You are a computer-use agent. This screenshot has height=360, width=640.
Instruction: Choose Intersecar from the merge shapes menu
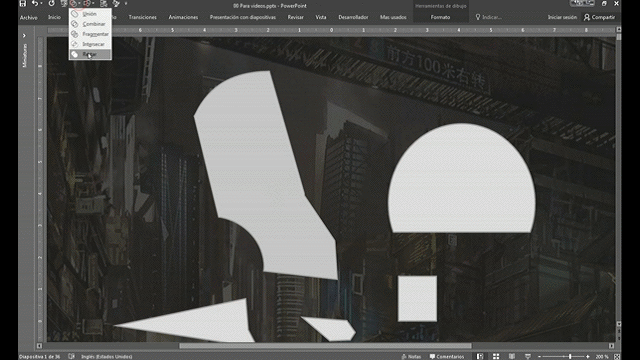[x=90, y=44]
